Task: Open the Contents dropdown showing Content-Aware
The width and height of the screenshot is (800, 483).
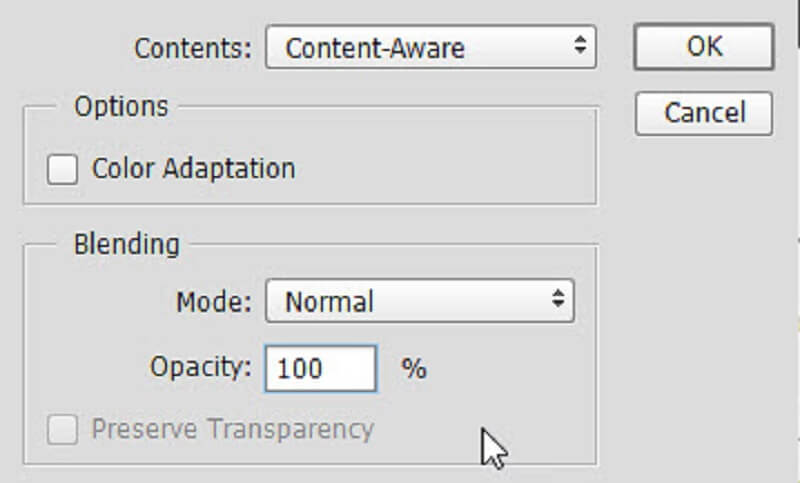Action: 430,48
